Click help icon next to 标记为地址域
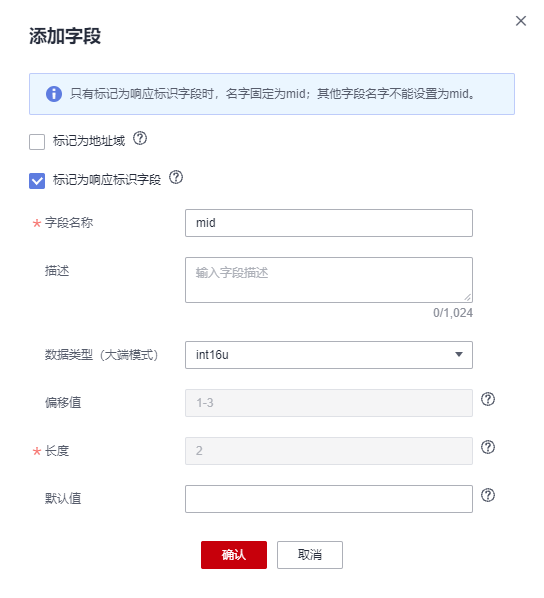The image size is (544, 598). point(140,138)
